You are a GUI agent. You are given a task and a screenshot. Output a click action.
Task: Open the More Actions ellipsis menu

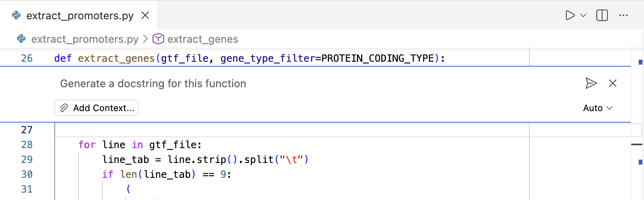point(623,16)
